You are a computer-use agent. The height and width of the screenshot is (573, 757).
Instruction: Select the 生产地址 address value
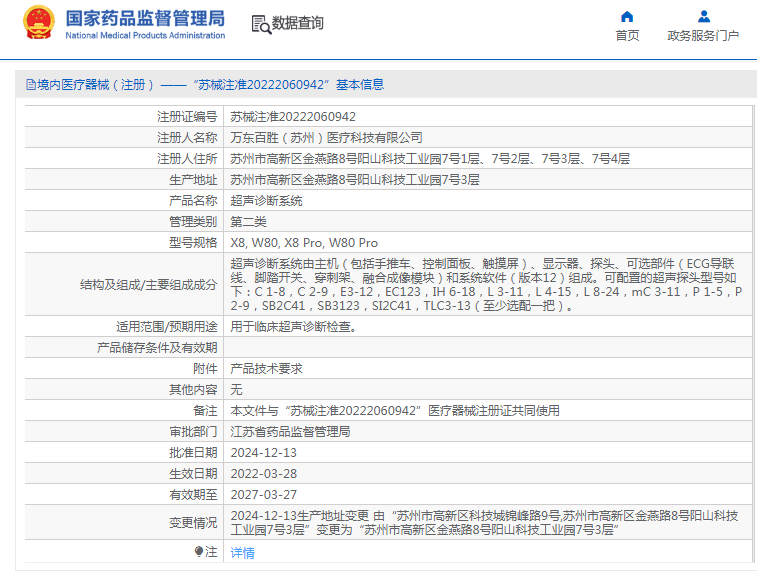(355, 180)
